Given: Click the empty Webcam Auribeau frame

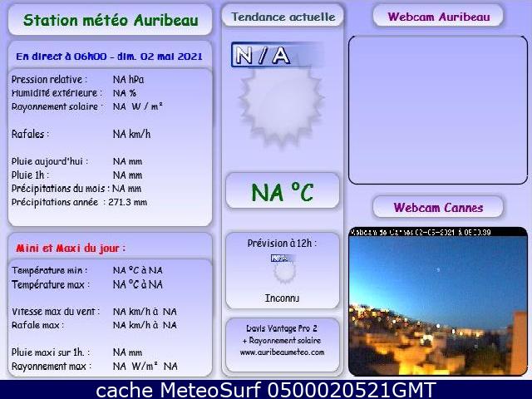Looking at the screenshot, I should 437,110.
